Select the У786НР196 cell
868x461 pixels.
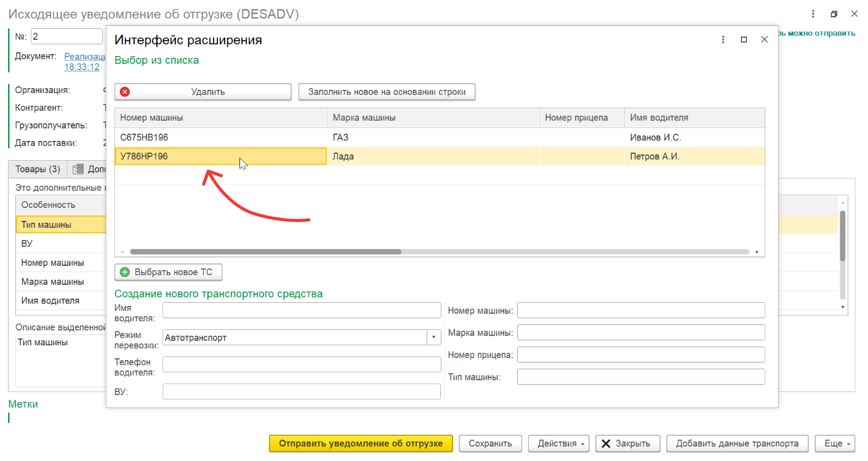[x=221, y=156]
